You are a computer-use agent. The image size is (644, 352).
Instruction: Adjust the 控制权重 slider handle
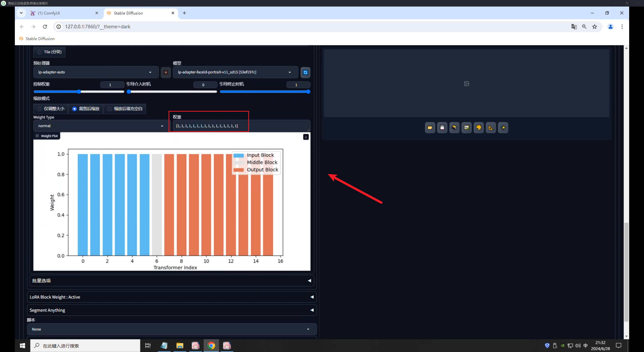(79, 92)
